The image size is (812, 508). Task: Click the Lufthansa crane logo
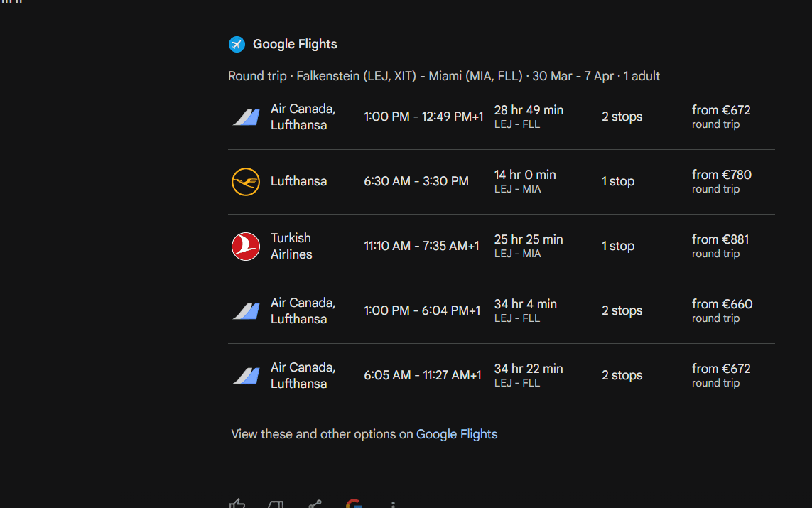click(x=246, y=182)
